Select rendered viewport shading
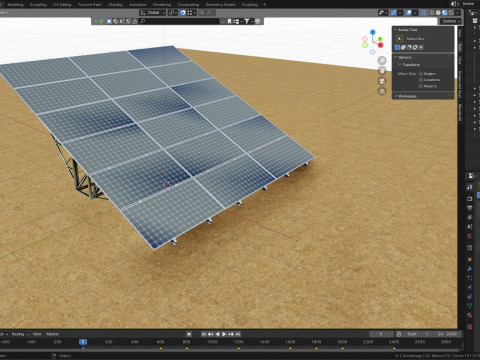 pyautogui.click(x=451, y=13)
